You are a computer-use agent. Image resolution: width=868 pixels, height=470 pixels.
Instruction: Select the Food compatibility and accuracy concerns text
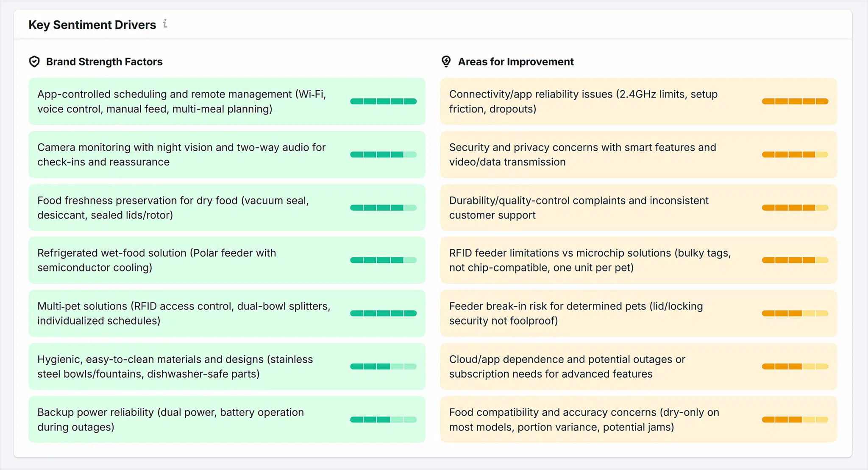[x=584, y=420]
